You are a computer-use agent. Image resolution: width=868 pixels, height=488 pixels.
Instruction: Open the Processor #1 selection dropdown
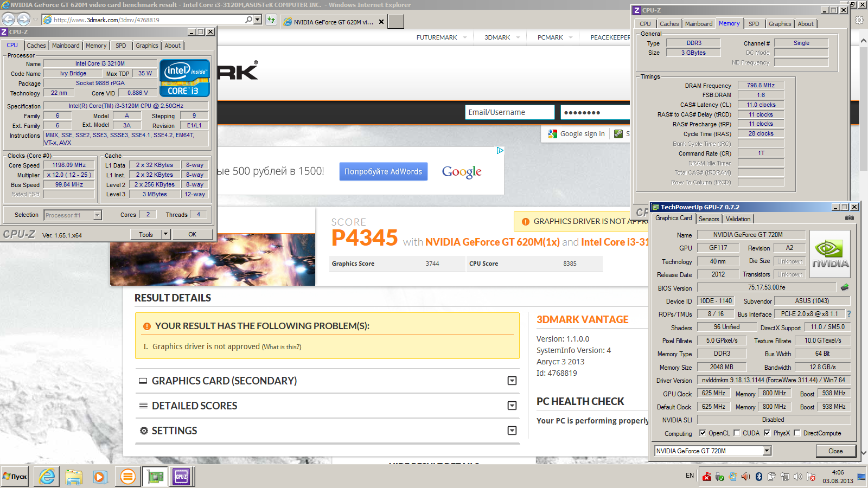97,215
